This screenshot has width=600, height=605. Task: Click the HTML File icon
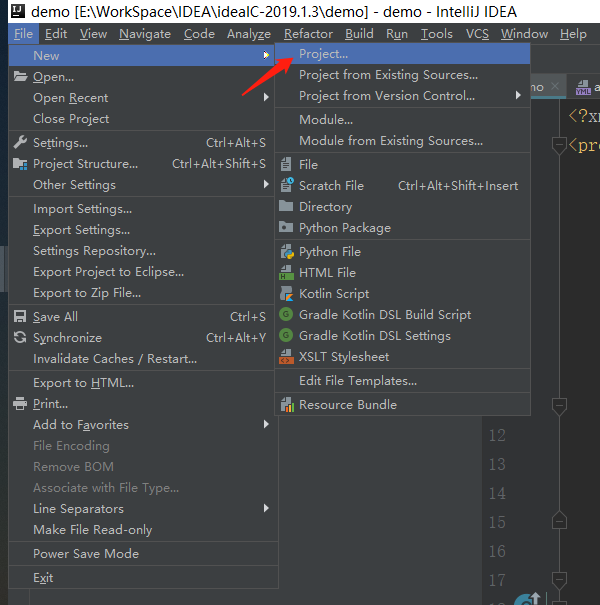tap(286, 272)
